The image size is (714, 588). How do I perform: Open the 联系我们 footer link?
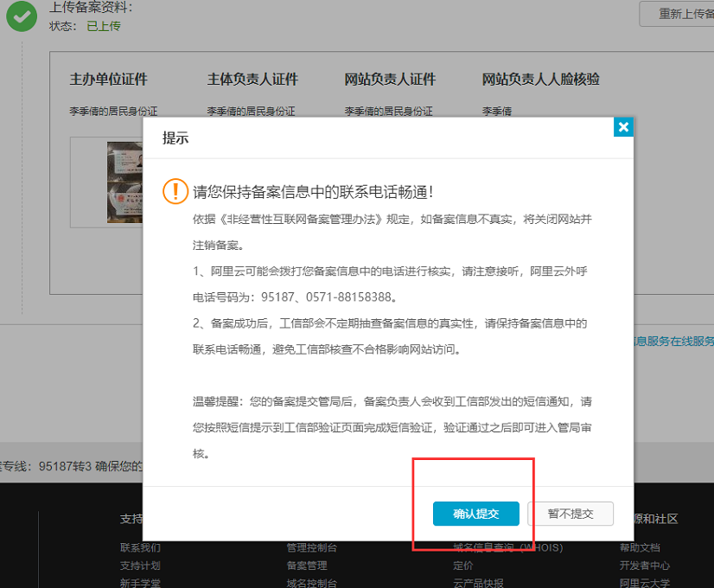140,547
